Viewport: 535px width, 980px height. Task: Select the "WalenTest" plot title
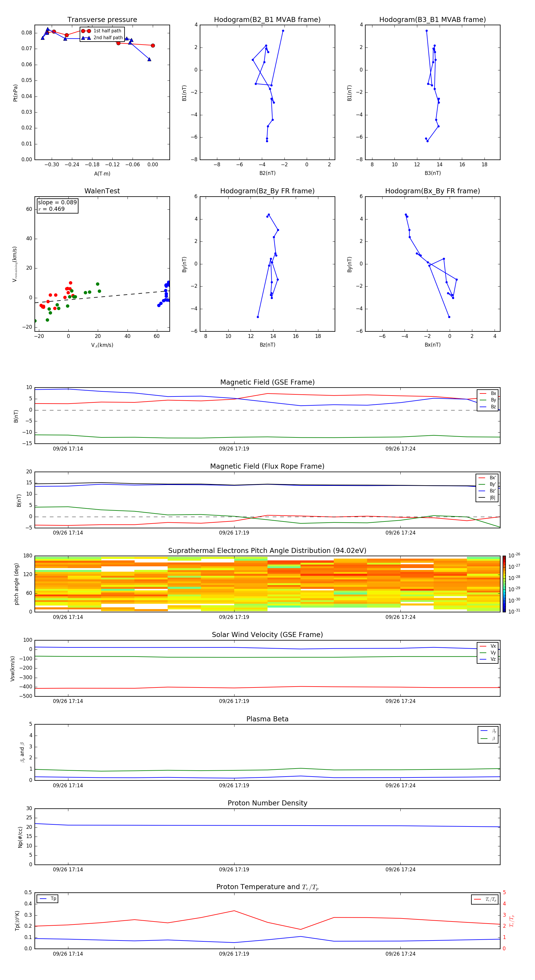(102, 191)
